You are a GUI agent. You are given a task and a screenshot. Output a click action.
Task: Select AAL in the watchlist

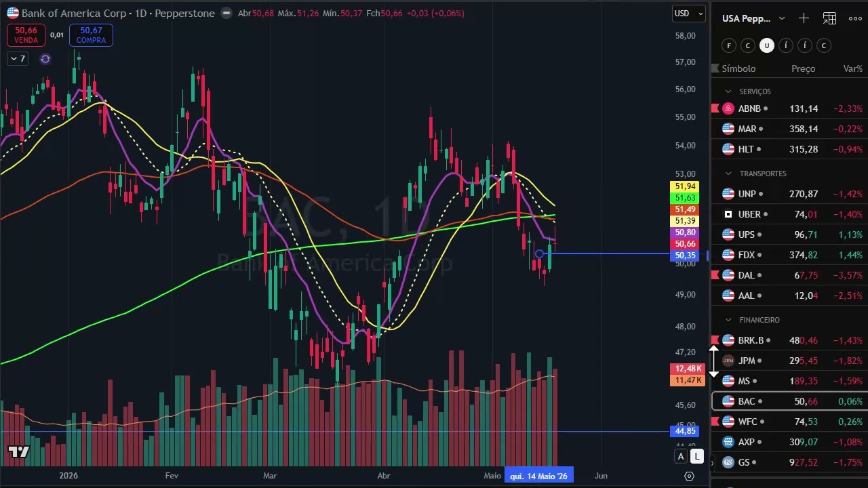click(789, 296)
